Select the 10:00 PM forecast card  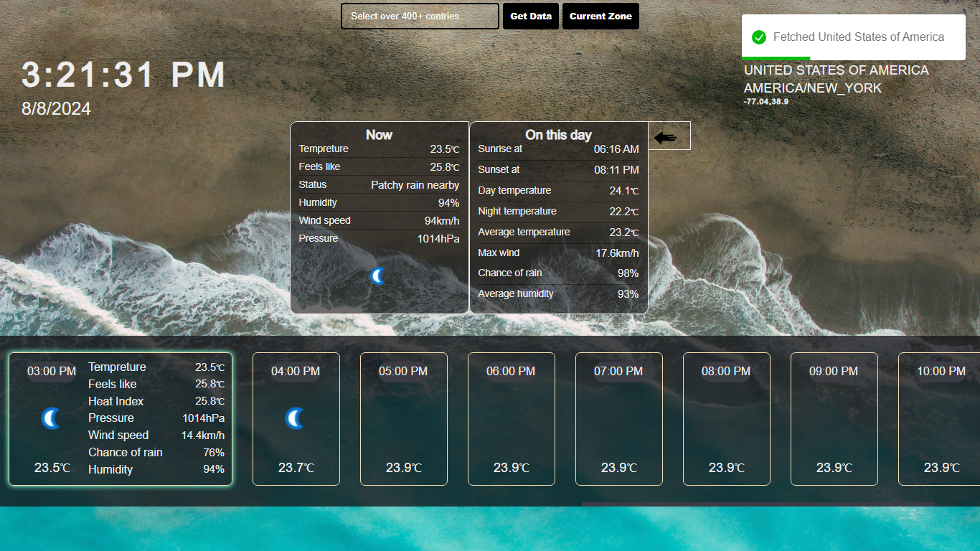click(x=938, y=419)
